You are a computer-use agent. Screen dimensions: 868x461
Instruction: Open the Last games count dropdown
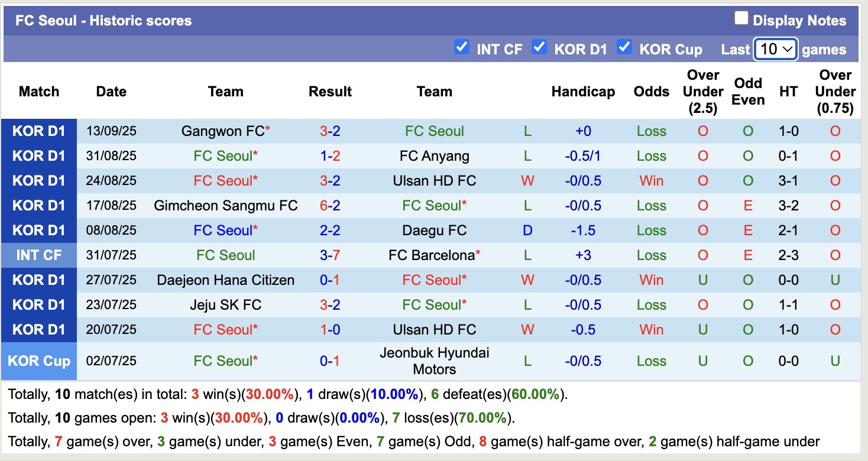coord(775,48)
